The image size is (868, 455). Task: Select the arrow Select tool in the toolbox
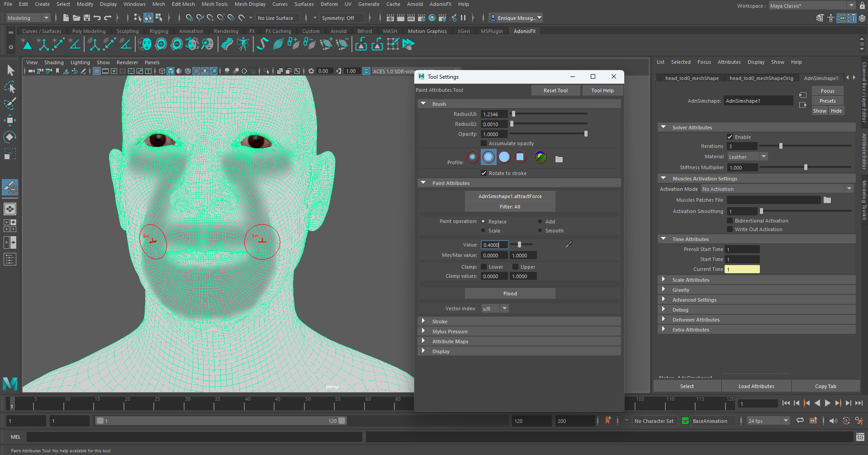pos(10,70)
